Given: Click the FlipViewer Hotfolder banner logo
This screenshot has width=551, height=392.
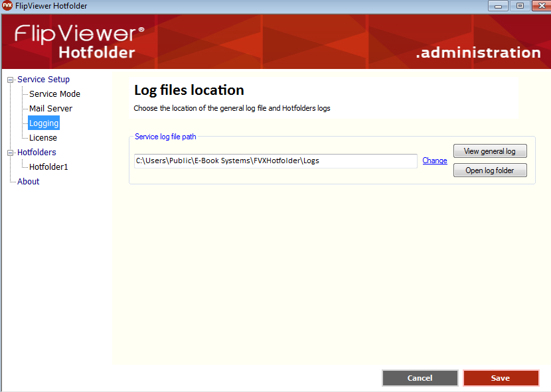Looking at the screenshot, I should (79, 41).
